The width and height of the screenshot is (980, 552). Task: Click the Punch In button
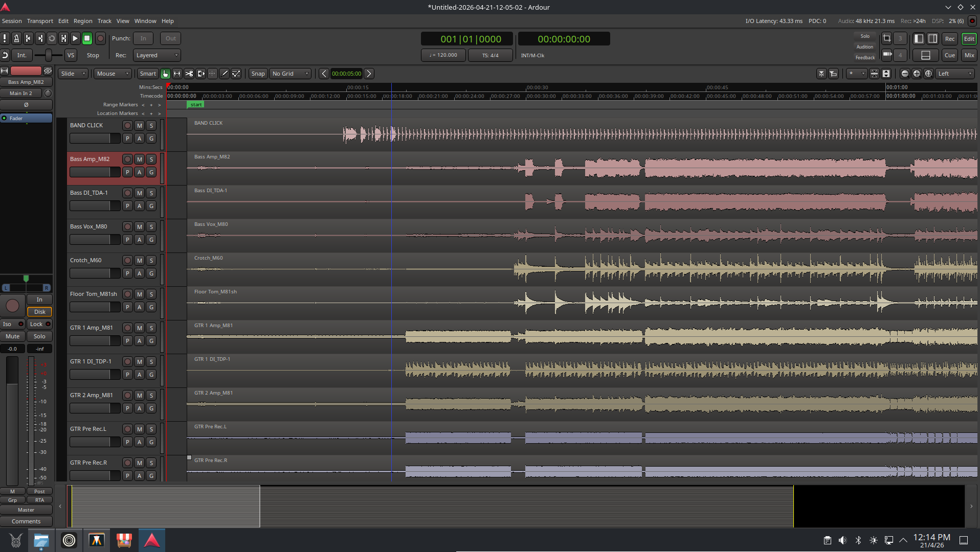(x=143, y=38)
